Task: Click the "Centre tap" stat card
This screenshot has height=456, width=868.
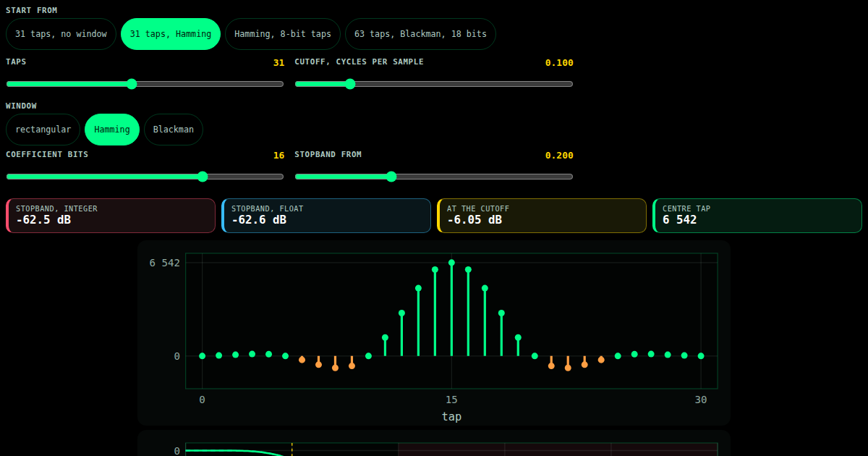Action: coord(757,216)
